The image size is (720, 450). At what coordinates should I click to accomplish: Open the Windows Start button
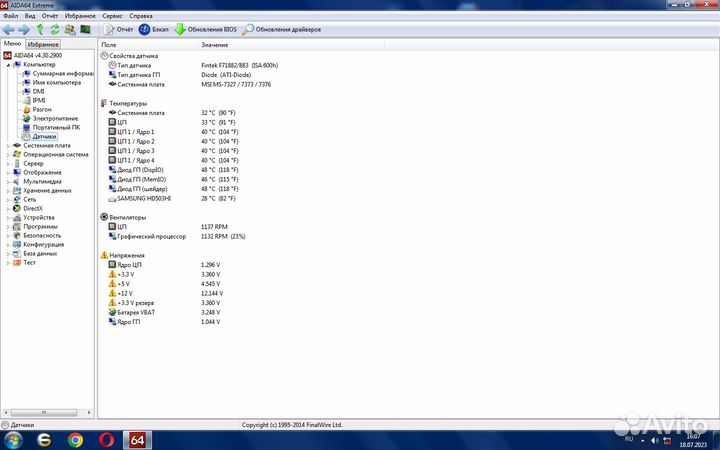[12, 440]
